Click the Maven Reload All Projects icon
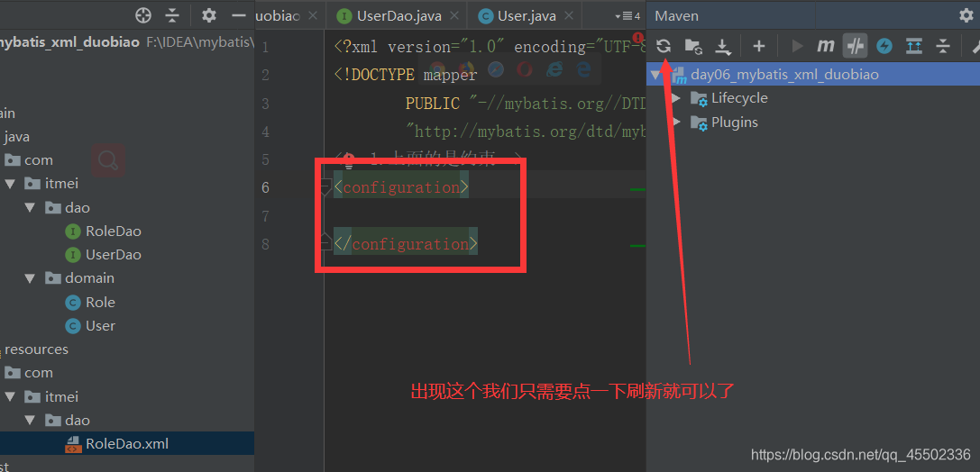This screenshot has width=980, height=472. pos(664,46)
